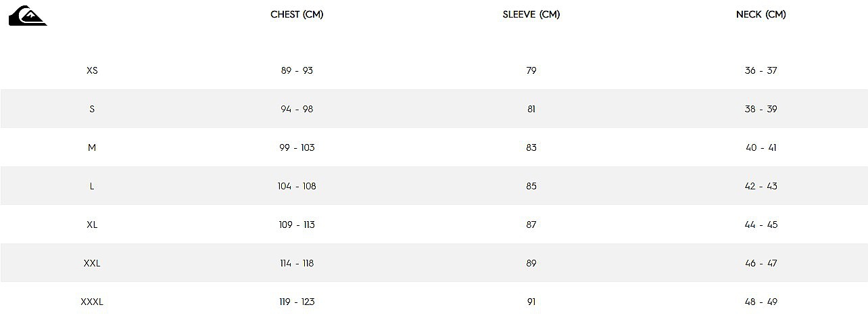Screen dimensions: 868x328
Task: Select the XL size row label
Action: 92,225
